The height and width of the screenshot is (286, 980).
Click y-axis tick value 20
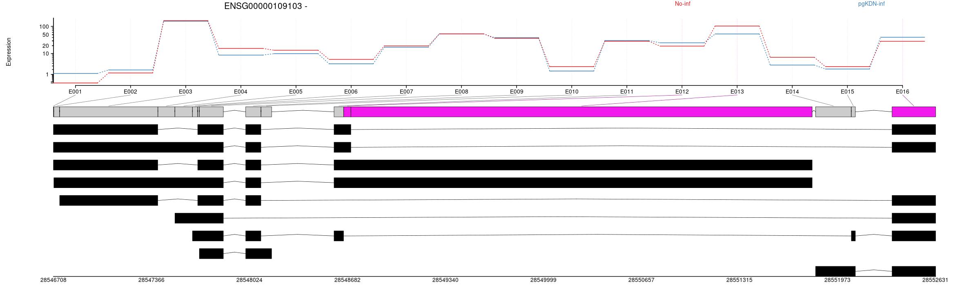click(x=46, y=46)
